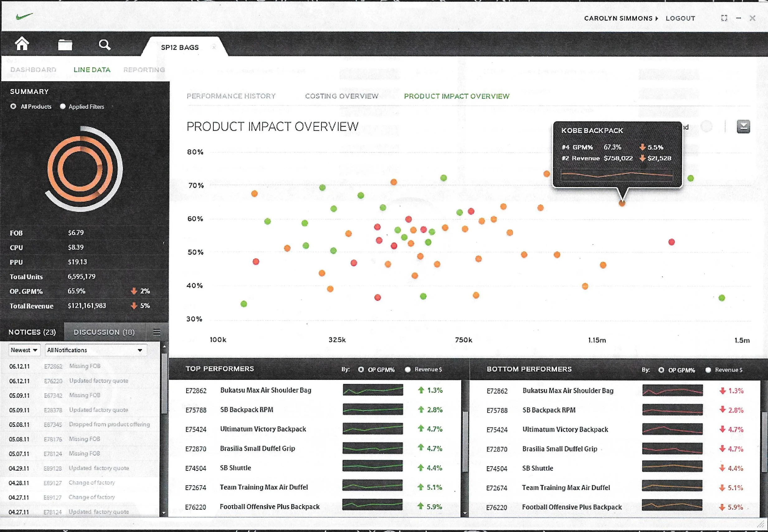Open the Discussion (18) tab

click(104, 332)
